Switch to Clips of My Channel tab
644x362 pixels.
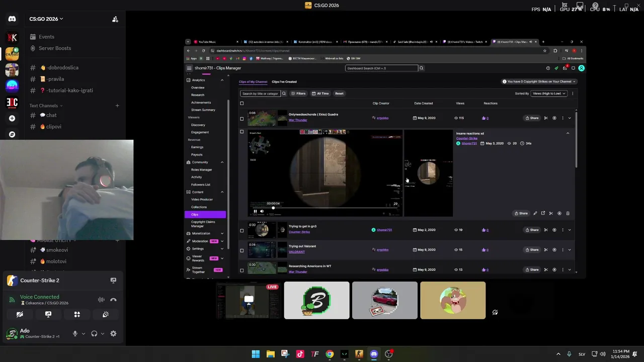coord(253,81)
